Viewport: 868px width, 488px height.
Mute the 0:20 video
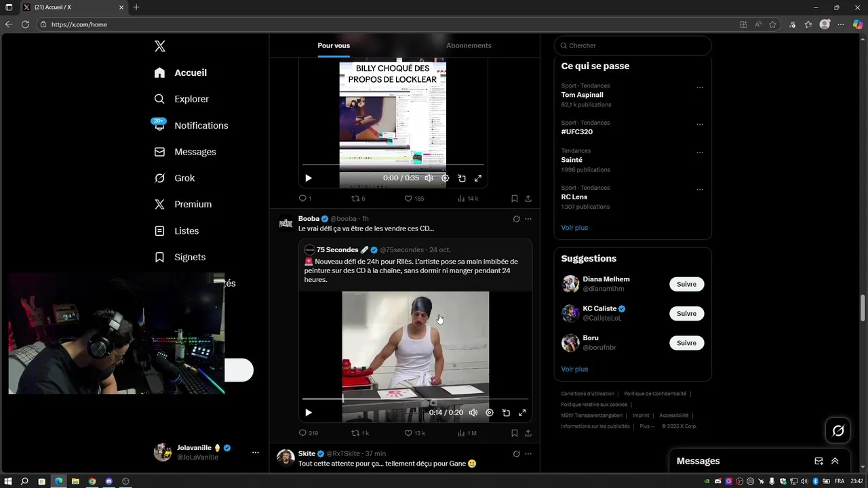(473, 413)
